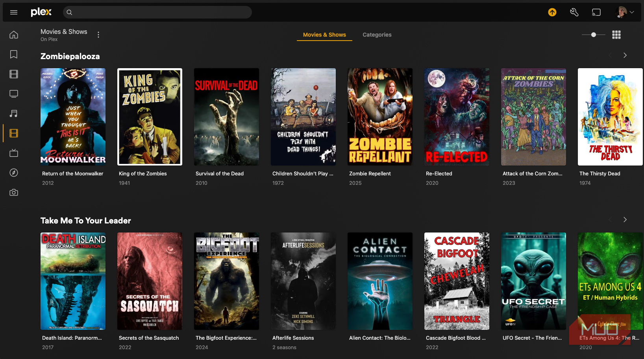This screenshot has height=359, width=644.
Task: Open UFO Secret Friendship Case poster
Action: (x=533, y=281)
